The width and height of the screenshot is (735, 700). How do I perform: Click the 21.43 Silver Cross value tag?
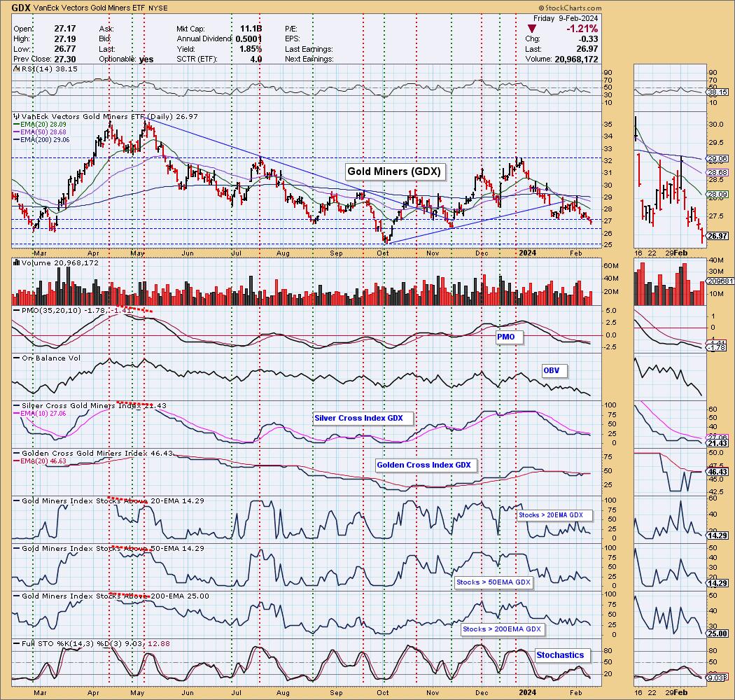tap(717, 443)
